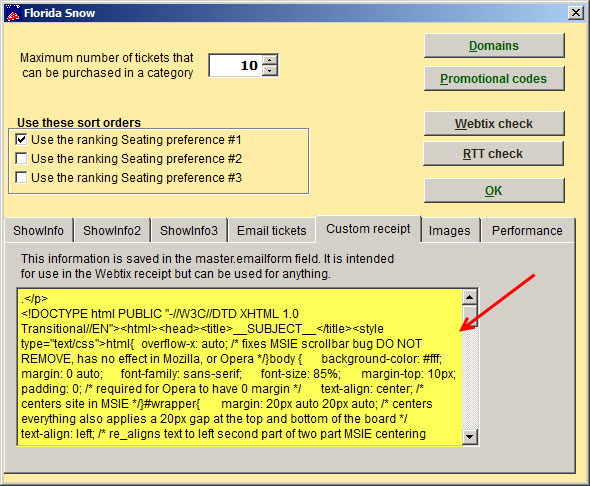Open the Images tab
Viewport: 590px width, 486px height.
pos(450,230)
